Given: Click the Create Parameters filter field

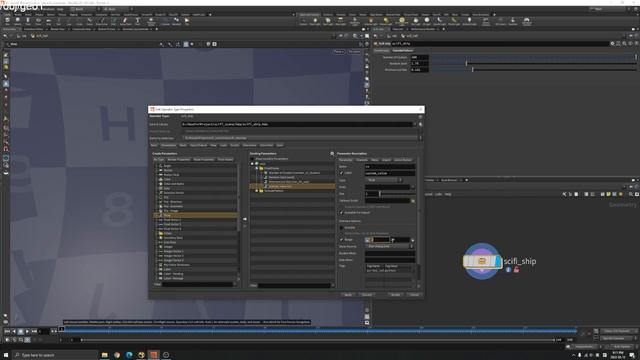Looking at the screenshot, I should pos(198,284).
